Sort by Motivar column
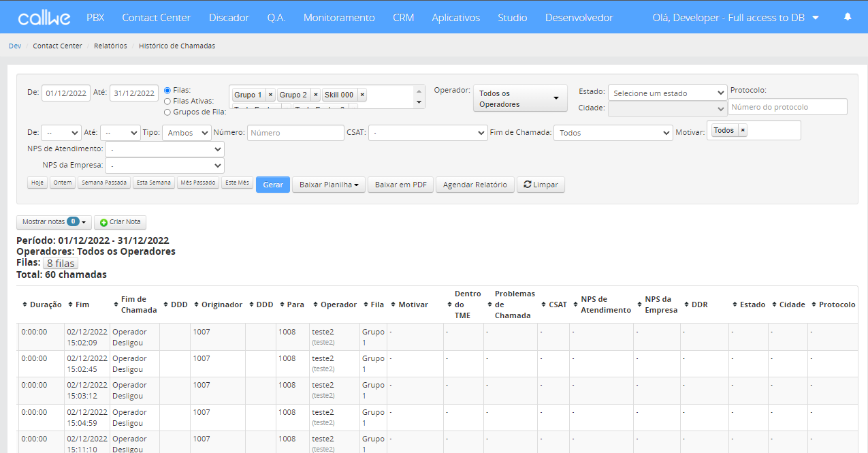868x453 pixels. [x=409, y=304]
